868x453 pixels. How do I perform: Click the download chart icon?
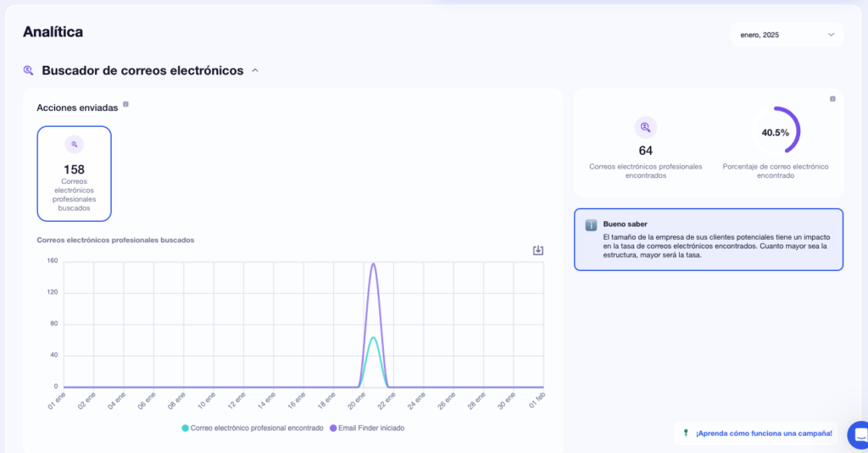537,251
